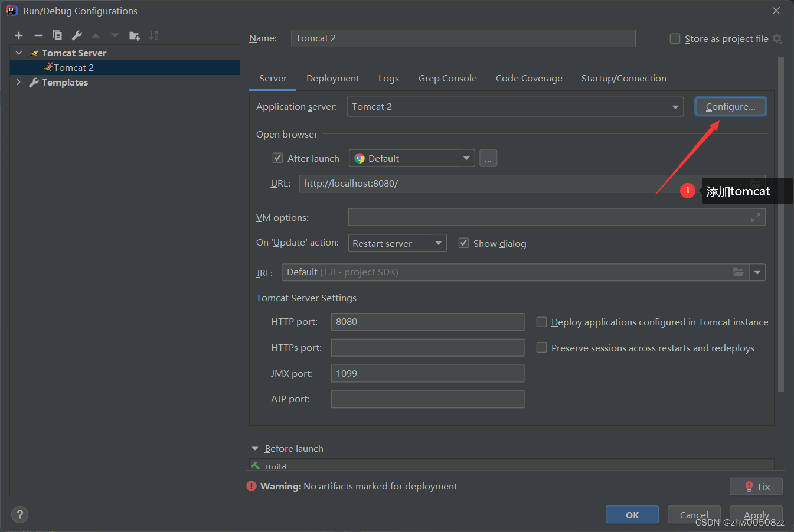Select Tomcat 2 configuration in tree

coord(125,67)
